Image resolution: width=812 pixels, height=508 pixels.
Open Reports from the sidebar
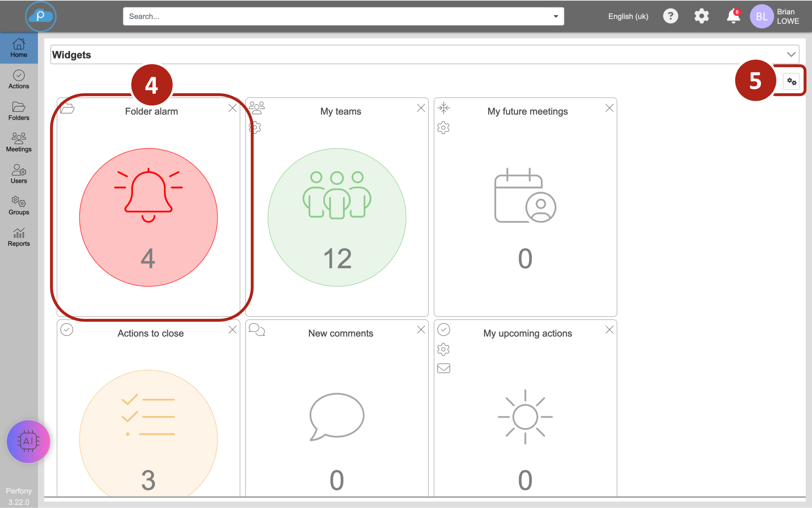19,237
